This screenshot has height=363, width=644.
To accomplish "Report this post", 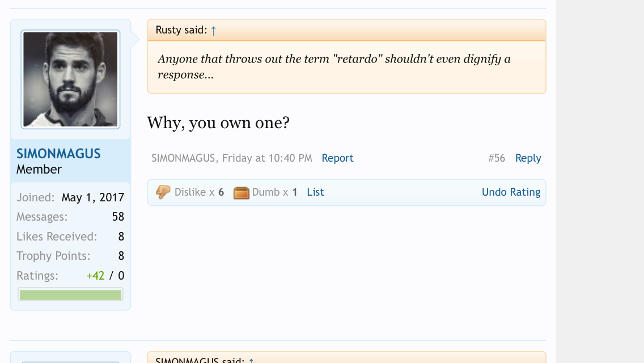I will pos(337,158).
